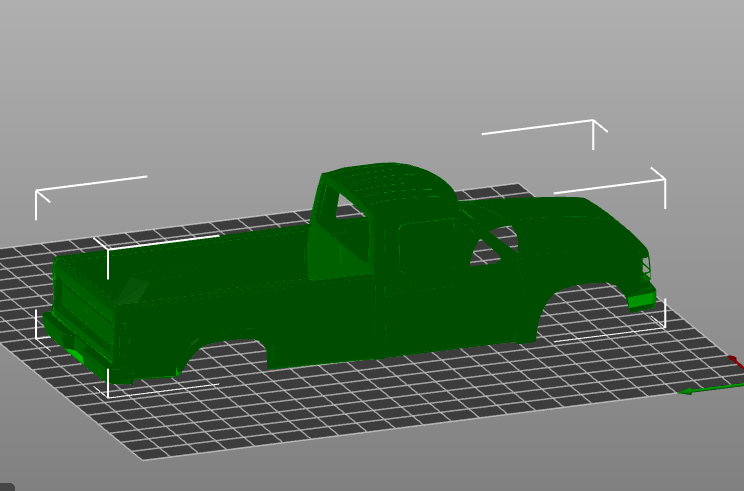Click the top-right front bounding box corner
Screen dimensions: 744x491
(x=664, y=180)
